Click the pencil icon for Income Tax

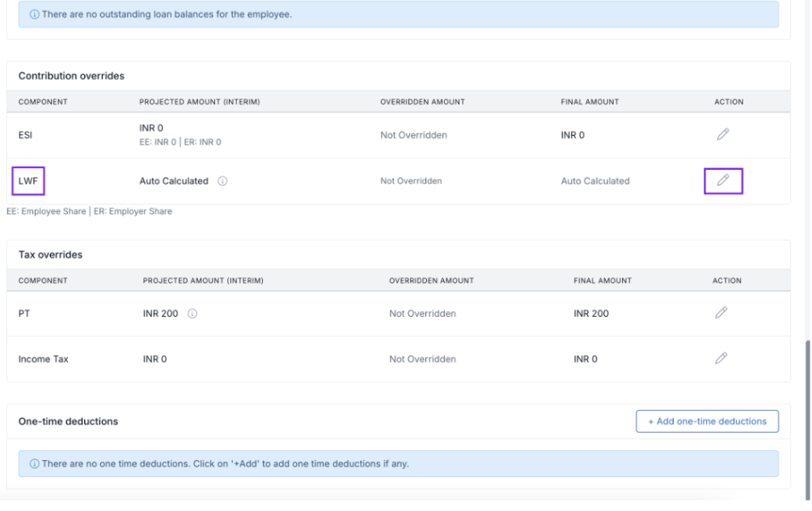[x=721, y=358]
